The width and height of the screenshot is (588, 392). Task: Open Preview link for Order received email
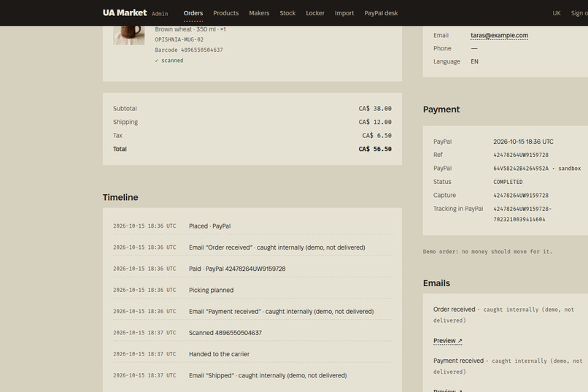[x=447, y=341]
